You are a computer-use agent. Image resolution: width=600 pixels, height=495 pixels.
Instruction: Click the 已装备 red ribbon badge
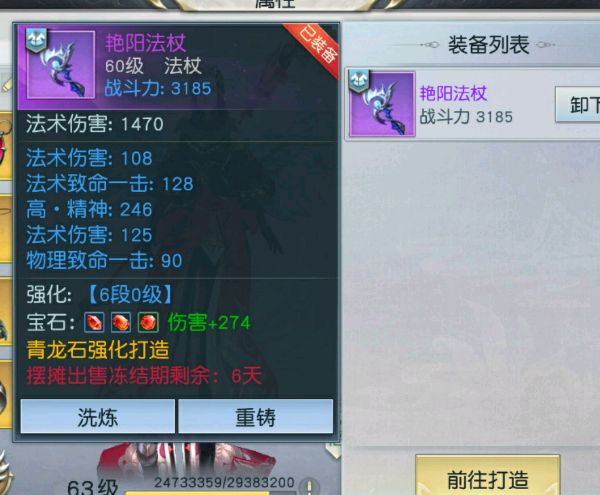pyautogui.click(x=316, y=47)
